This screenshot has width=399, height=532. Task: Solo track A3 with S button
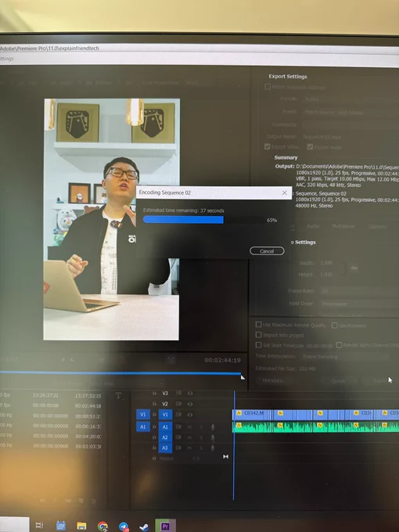pos(201,448)
